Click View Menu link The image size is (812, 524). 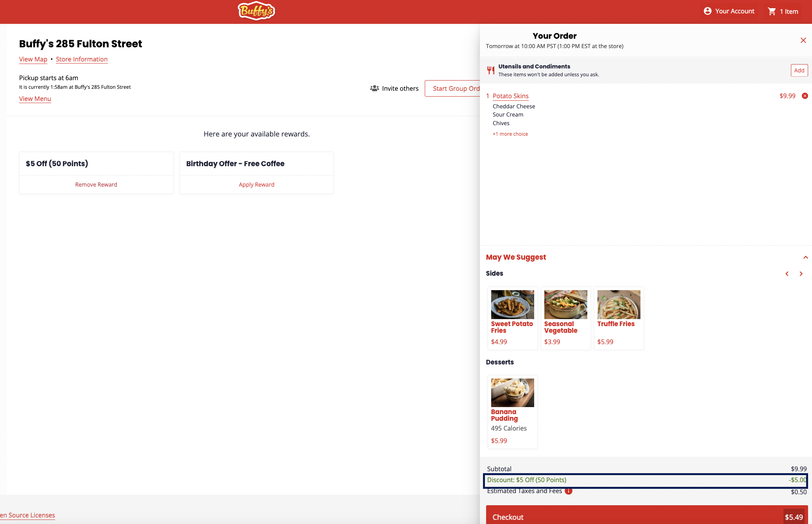click(35, 99)
